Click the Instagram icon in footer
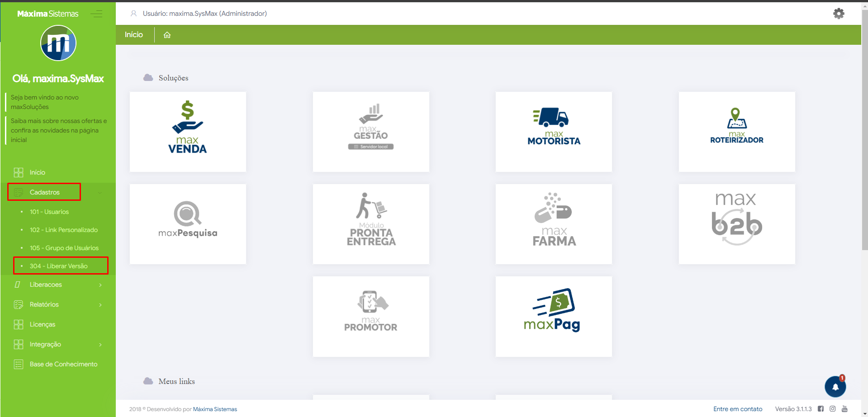Image resolution: width=868 pixels, height=417 pixels. [832, 409]
